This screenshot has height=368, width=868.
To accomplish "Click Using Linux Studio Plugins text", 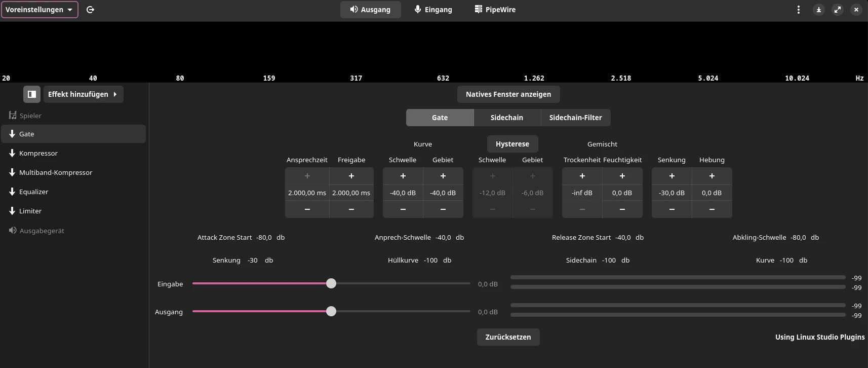I will (x=820, y=337).
